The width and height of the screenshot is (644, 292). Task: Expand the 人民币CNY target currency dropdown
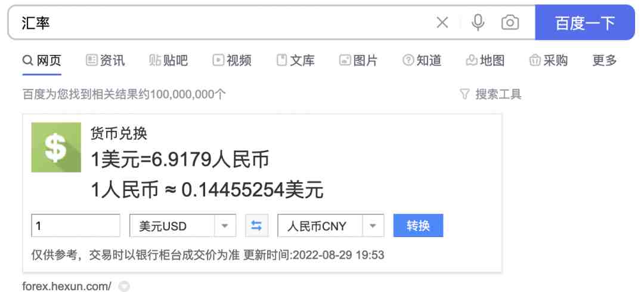[x=373, y=226]
